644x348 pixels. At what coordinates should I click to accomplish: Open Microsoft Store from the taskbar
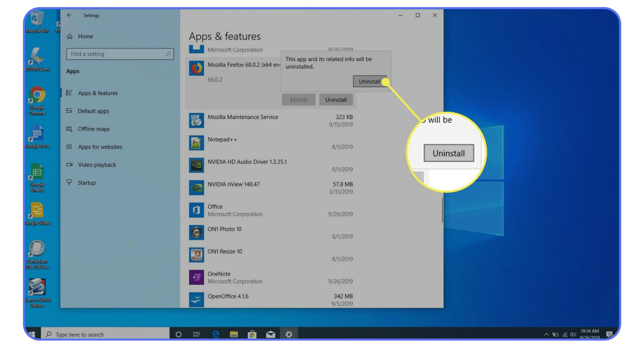tap(252, 334)
